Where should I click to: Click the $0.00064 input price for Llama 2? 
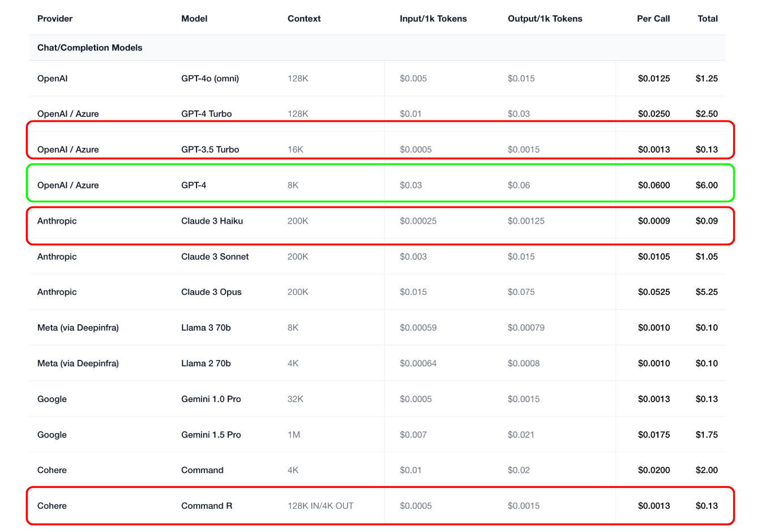pos(418,363)
